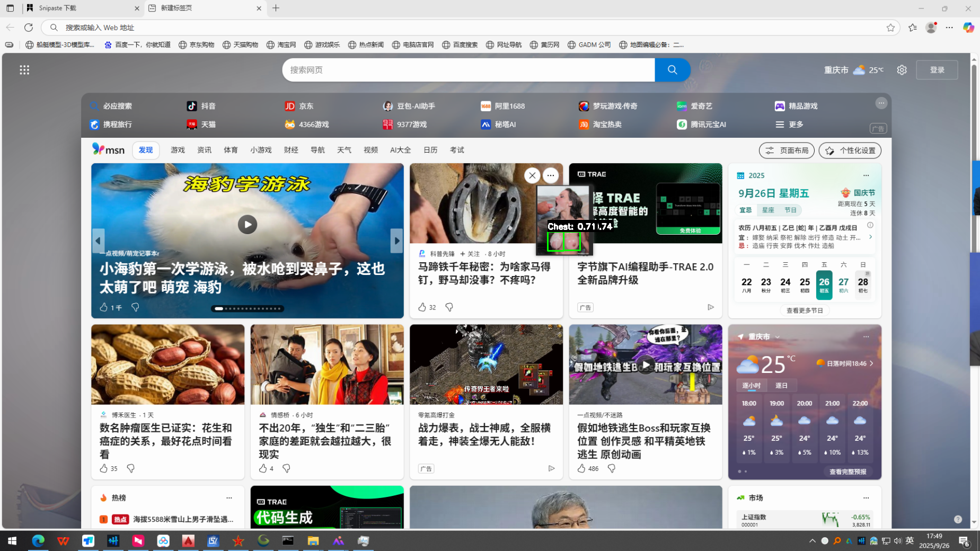Add this page to favorites star

[x=890, y=28]
